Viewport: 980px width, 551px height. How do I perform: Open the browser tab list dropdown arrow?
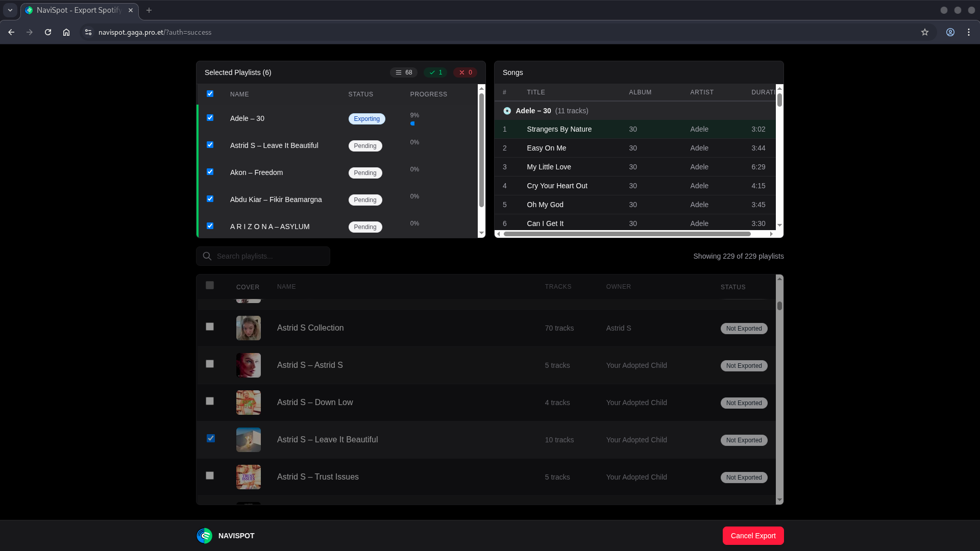pos(10,10)
